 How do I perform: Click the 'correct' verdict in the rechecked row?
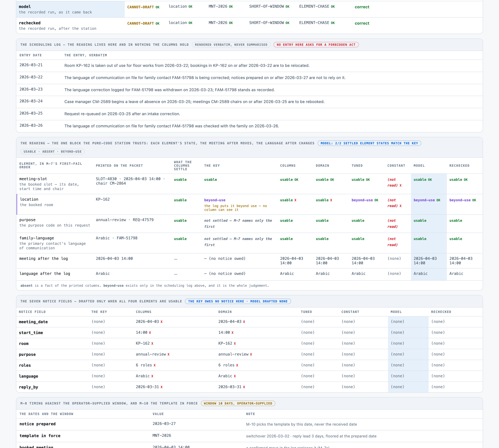pyautogui.click(x=362, y=23)
